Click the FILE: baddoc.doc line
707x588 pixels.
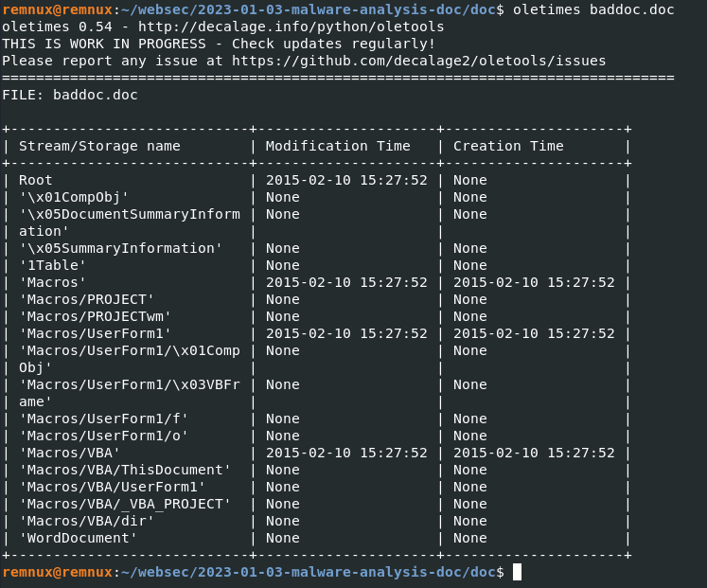click(70, 95)
